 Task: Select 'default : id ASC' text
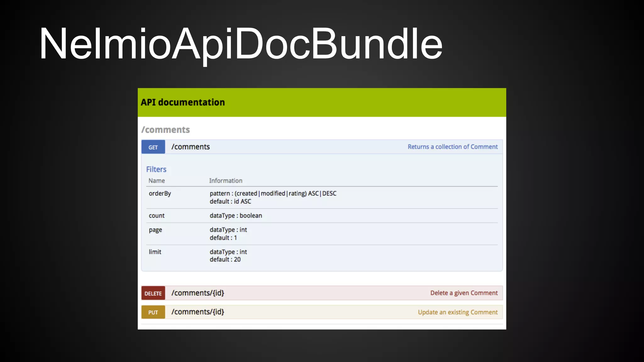pos(230,201)
